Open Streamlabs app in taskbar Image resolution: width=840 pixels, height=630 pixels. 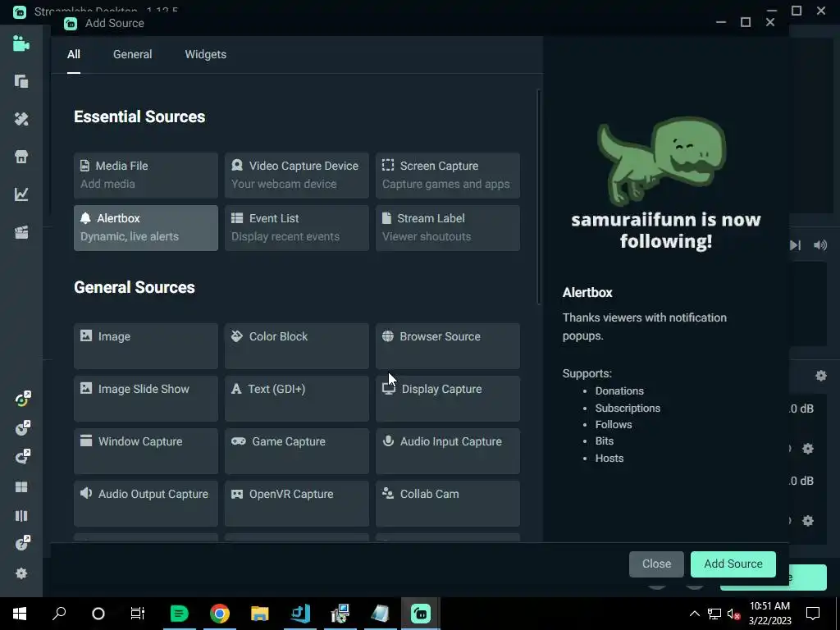tap(421, 614)
